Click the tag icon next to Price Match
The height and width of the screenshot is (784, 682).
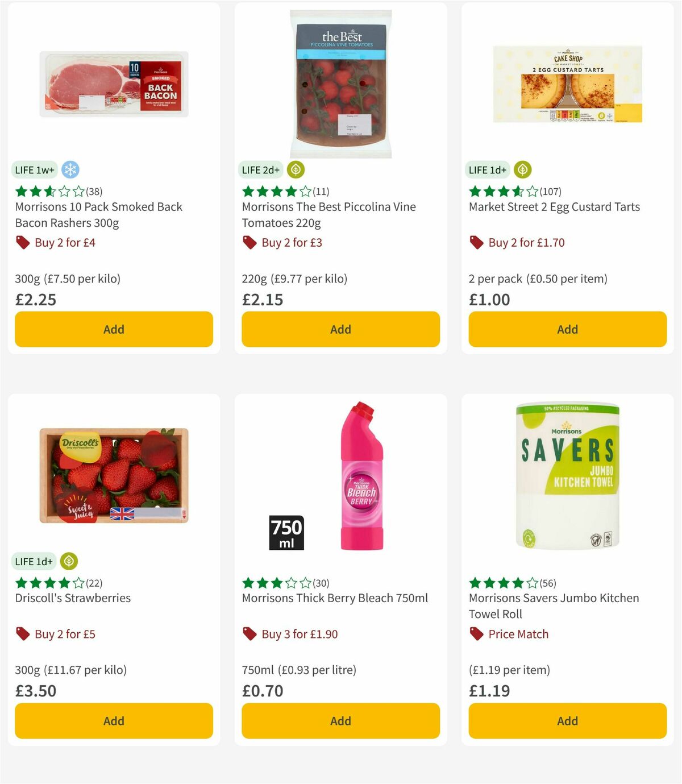(475, 634)
